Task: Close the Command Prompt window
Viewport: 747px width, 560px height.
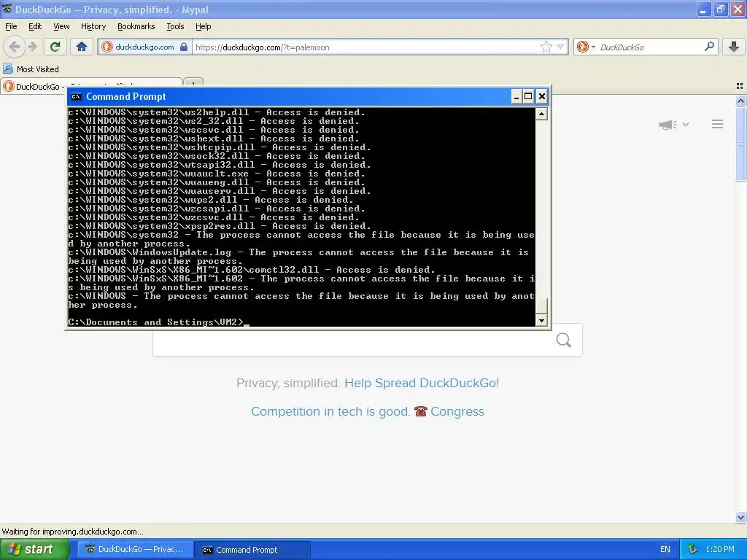Action: 542,97
